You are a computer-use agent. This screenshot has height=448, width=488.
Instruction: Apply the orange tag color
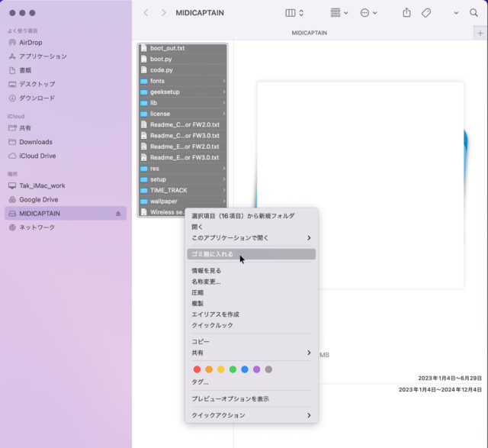209,369
